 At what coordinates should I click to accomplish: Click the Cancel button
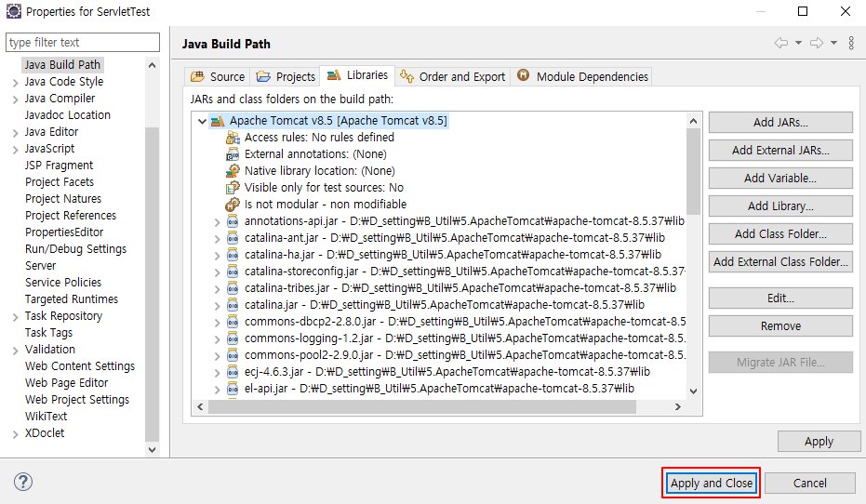[809, 483]
